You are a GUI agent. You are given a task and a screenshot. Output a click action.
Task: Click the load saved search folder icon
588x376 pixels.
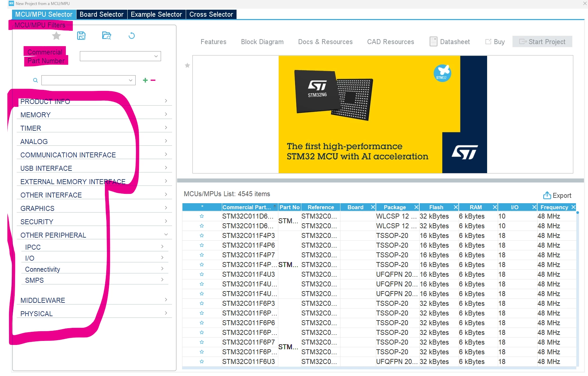click(107, 36)
